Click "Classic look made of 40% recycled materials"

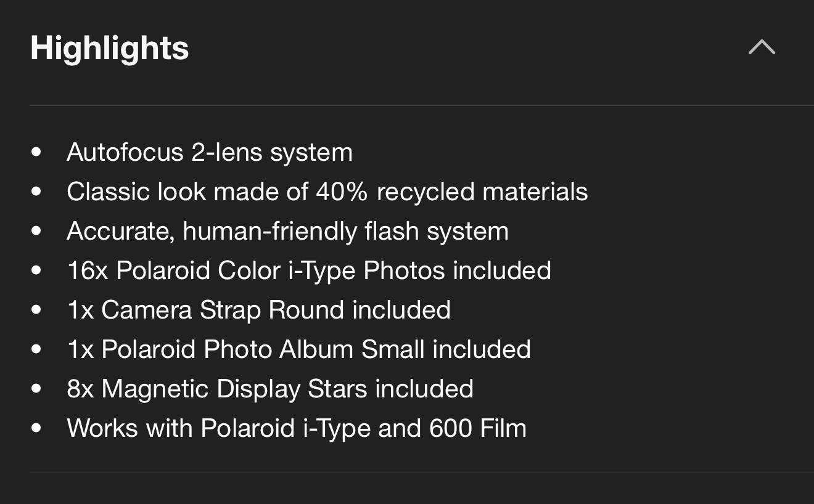(x=327, y=192)
